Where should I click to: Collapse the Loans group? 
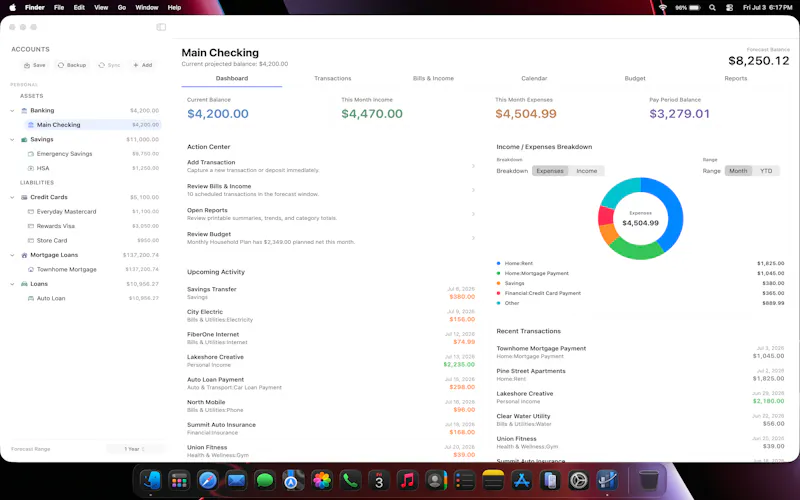pyautogui.click(x=12, y=284)
